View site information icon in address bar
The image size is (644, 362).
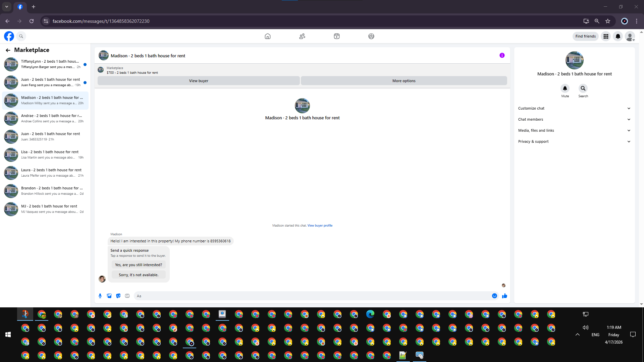46,21
